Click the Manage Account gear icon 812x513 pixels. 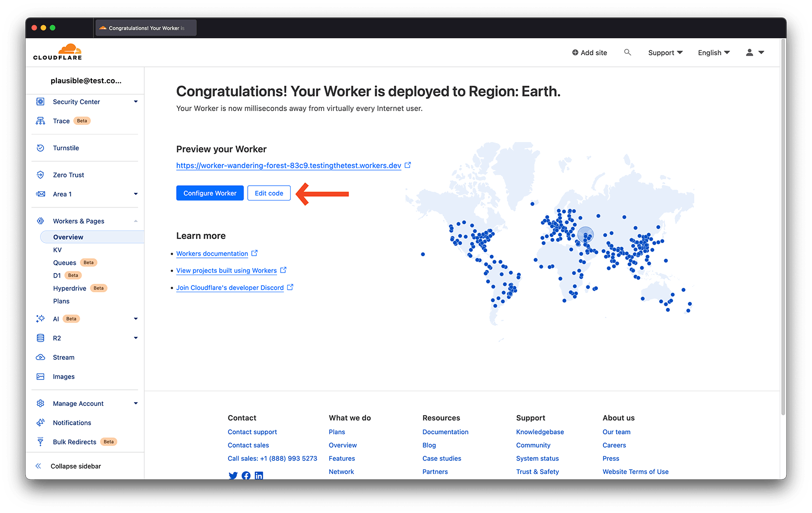[41, 403]
